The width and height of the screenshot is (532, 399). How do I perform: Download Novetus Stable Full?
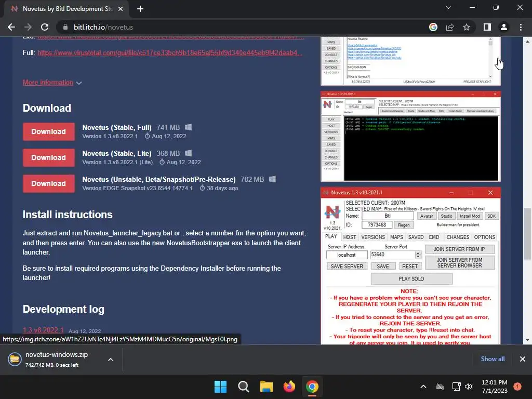(48, 131)
